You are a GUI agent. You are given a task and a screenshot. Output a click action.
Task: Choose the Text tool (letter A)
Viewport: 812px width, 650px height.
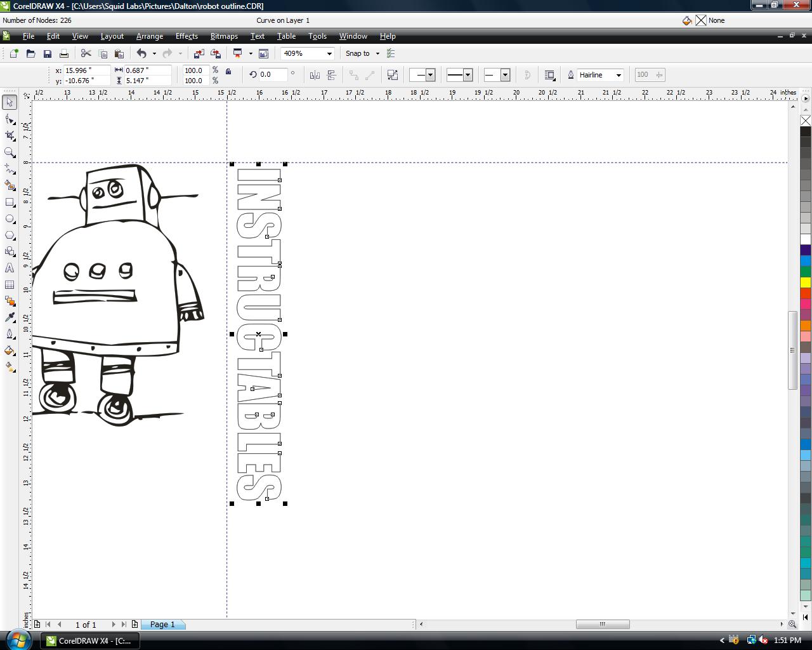click(x=10, y=268)
